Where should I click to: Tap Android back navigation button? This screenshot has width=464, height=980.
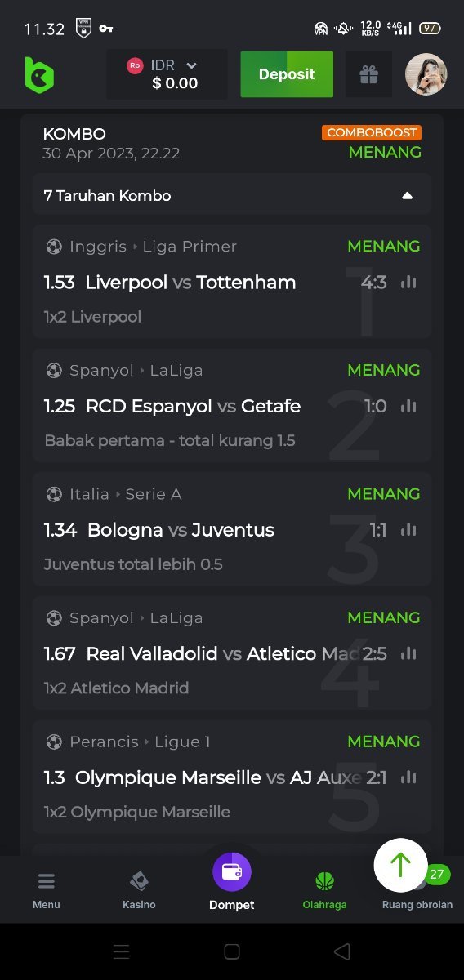[x=342, y=951]
